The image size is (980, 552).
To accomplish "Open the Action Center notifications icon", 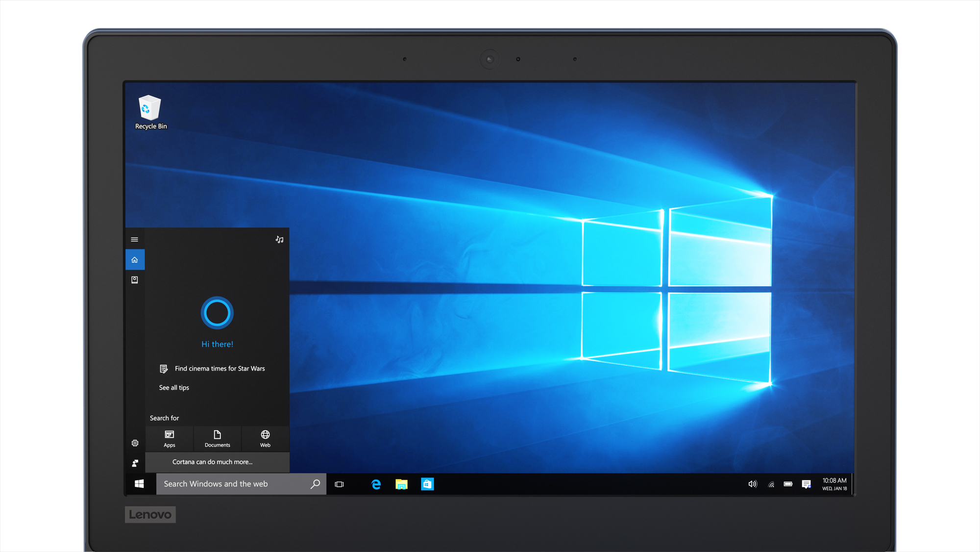I will click(806, 484).
